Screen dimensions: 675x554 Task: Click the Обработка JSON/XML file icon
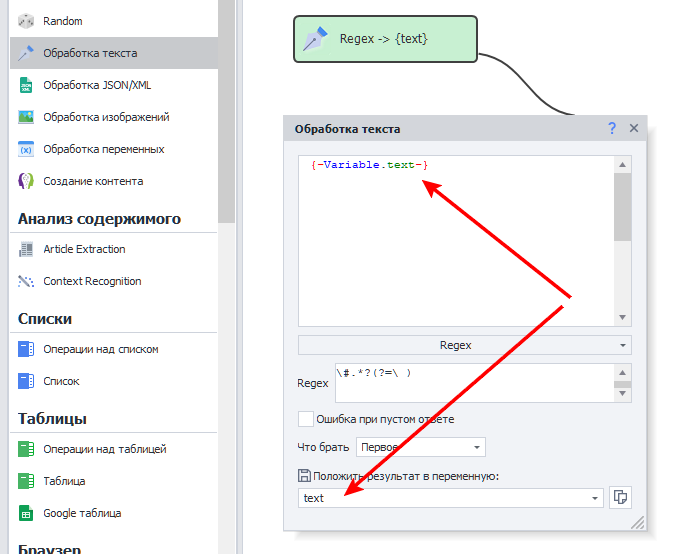pos(26,85)
